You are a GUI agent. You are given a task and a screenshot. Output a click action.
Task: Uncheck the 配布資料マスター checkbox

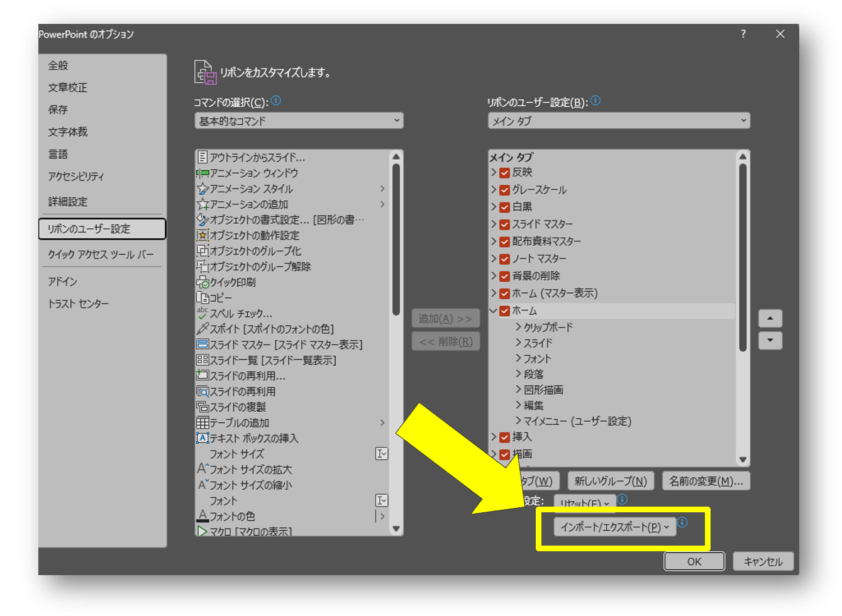coord(504,241)
